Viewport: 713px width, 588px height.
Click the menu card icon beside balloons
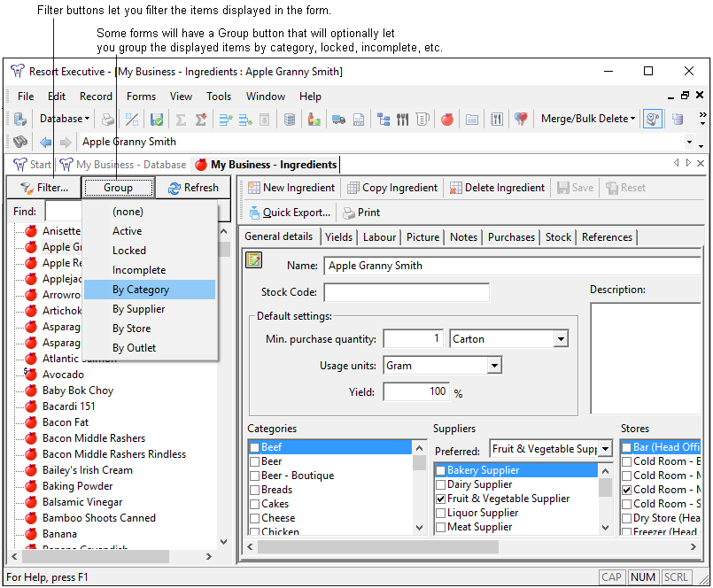tap(497, 120)
